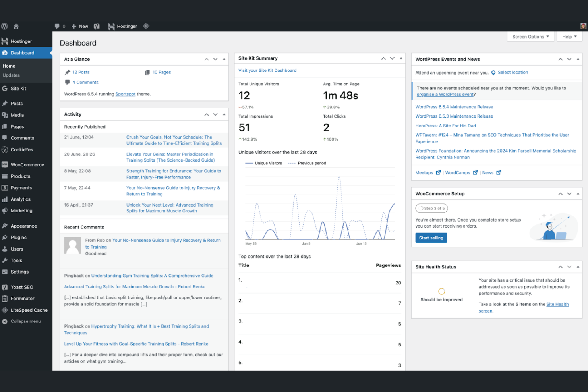Toggle the At a Glance panel triangle
Screen dimensions: 588x392
click(x=224, y=59)
